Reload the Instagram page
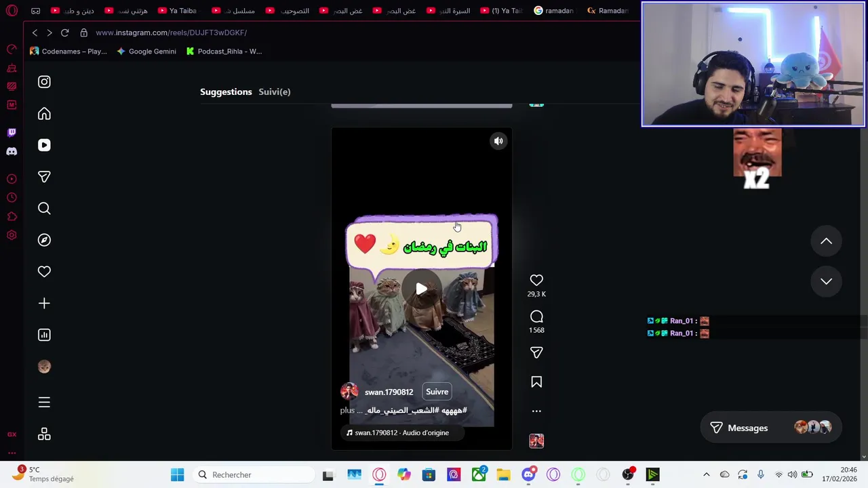This screenshot has height=488, width=868. click(65, 33)
